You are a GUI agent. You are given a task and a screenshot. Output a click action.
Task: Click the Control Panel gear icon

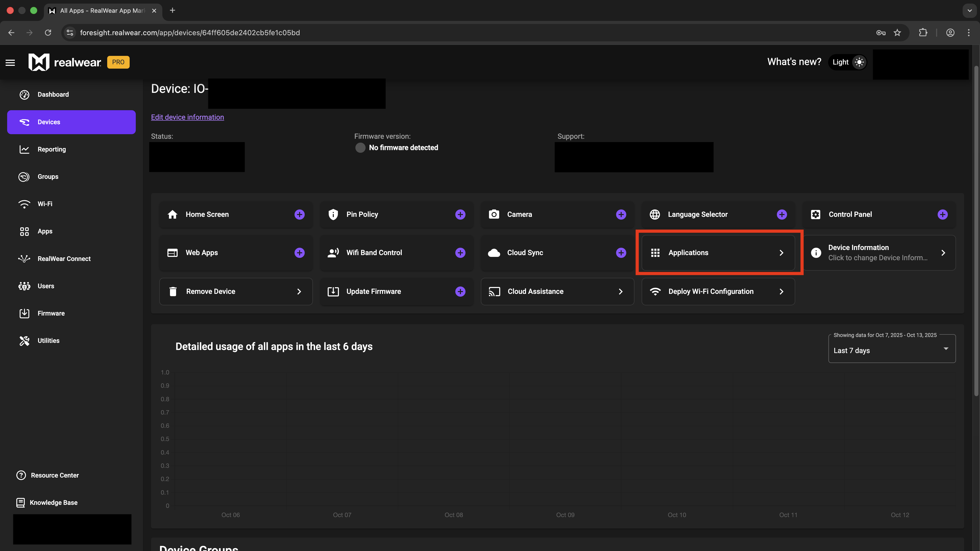(x=816, y=215)
